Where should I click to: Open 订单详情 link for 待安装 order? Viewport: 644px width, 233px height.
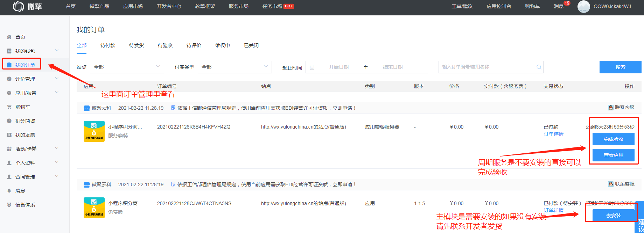(554, 210)
